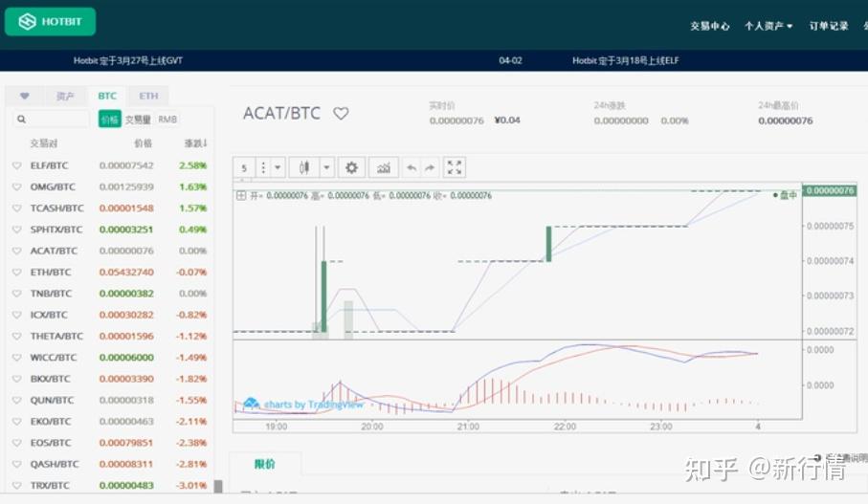868x504 pixels.
Task: Switch to the 资产 tab
Action: coord(65,97)
